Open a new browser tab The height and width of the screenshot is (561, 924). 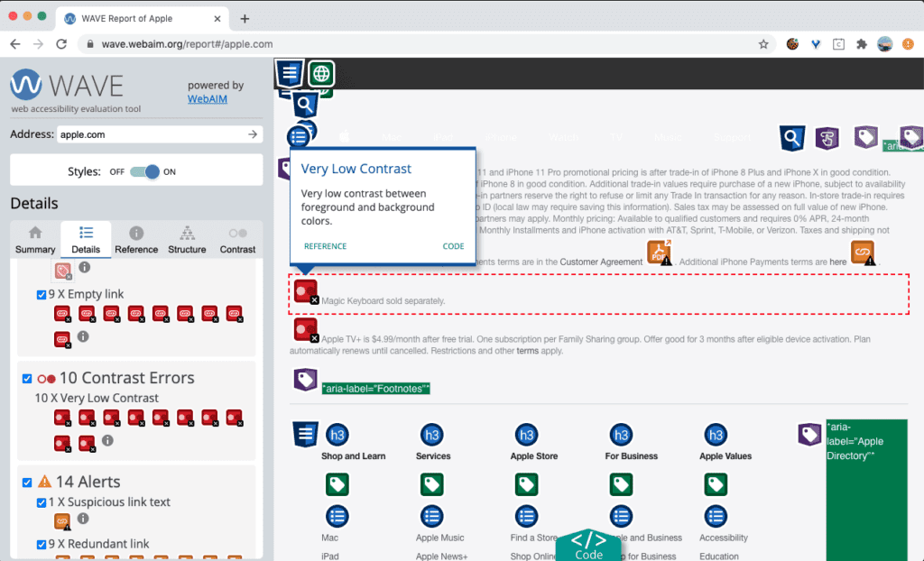coord(245,19)
